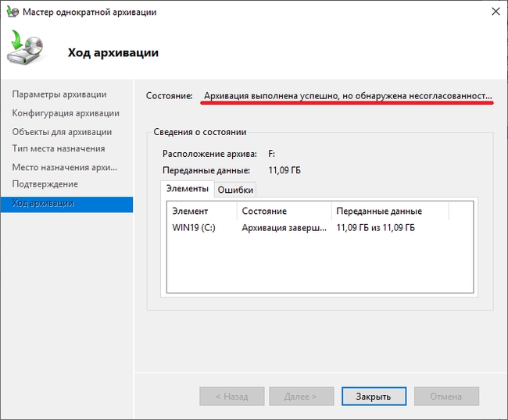This screenshot has height=420, width=508.
Task: Click the wizard icon in the title bar
Action: (x=11, y=12)
